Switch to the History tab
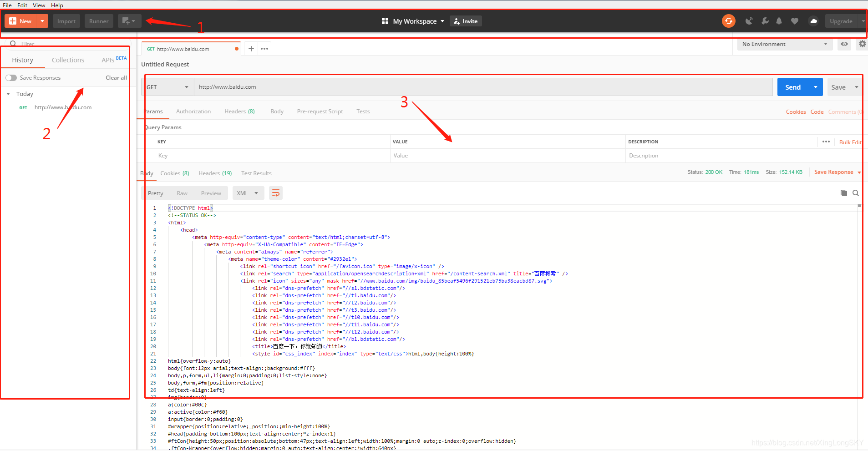This screenshot has height=451, width=868. [22, 60]
